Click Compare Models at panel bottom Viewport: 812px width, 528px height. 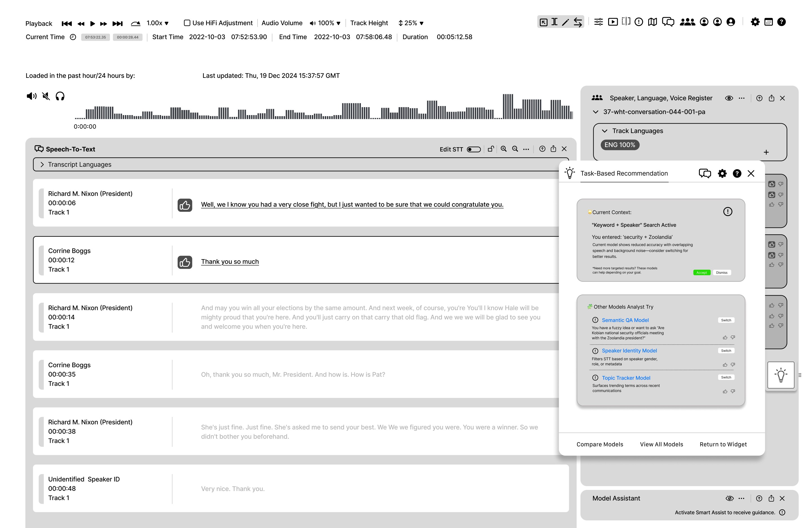point(600,444)
